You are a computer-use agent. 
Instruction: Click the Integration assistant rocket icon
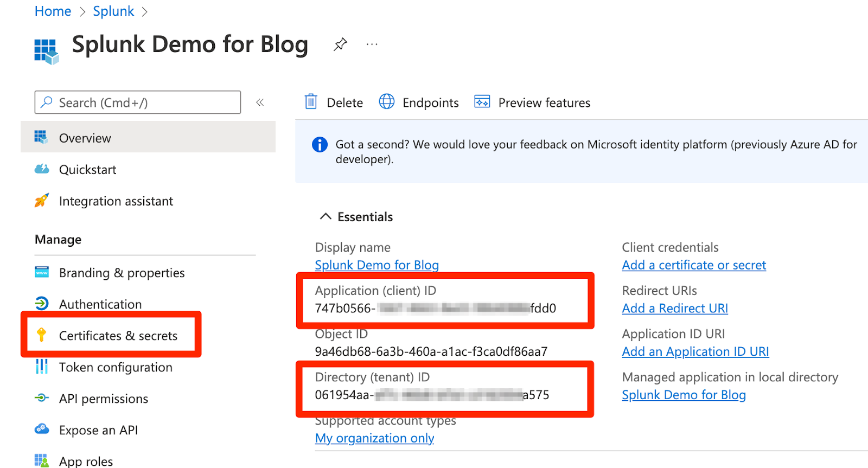click(42, 200)
